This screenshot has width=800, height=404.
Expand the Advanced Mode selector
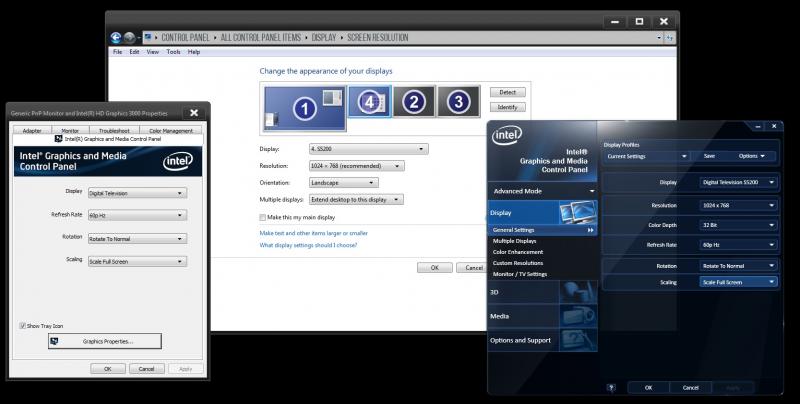coord(542,191)
